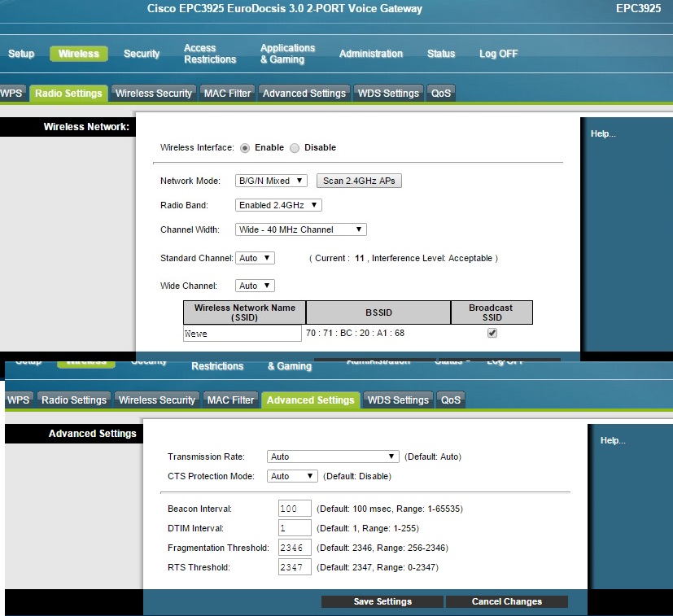Image resolution: width=673 pixels, height=616 pixels.
Task: Click the 'Broadcast SSID' column header
Action: click(492, 312)
